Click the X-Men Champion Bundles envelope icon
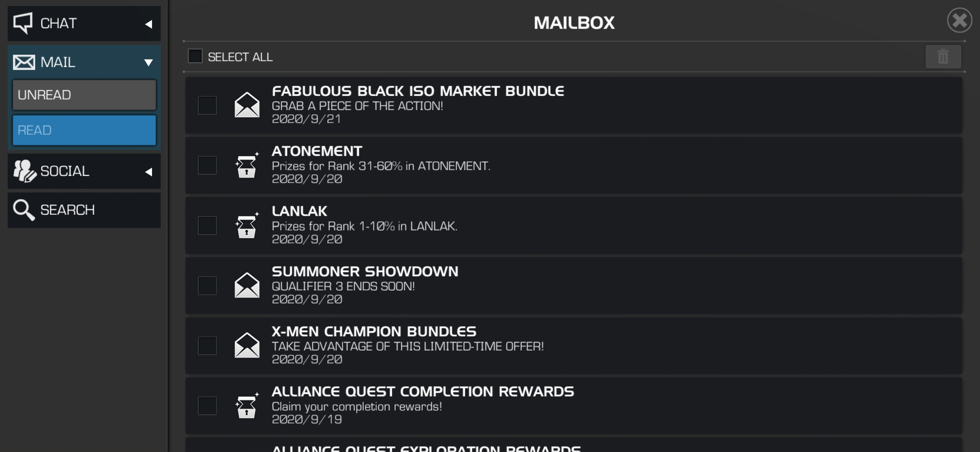Viewport: 980px width, 452px height. pyautogui.click(x=247, y=345)
